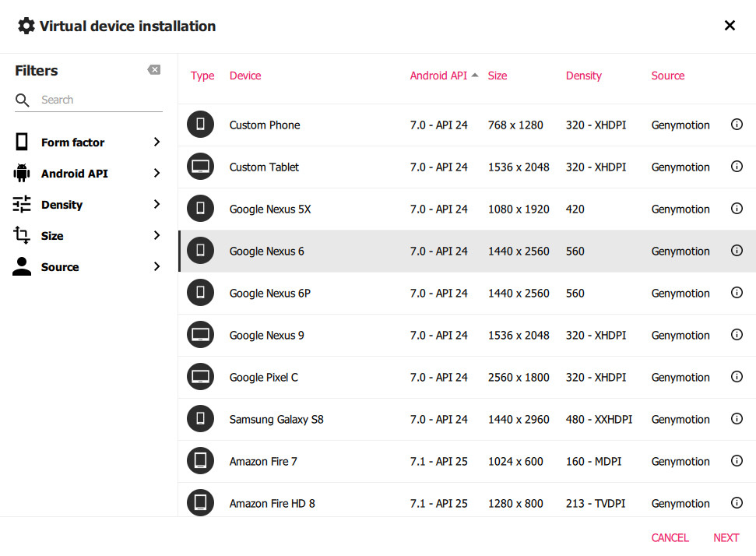This screenshot has height=556, width=756.
Task: Expand the Density filter section
Action: pyautogui.click(x=88, y=205)
